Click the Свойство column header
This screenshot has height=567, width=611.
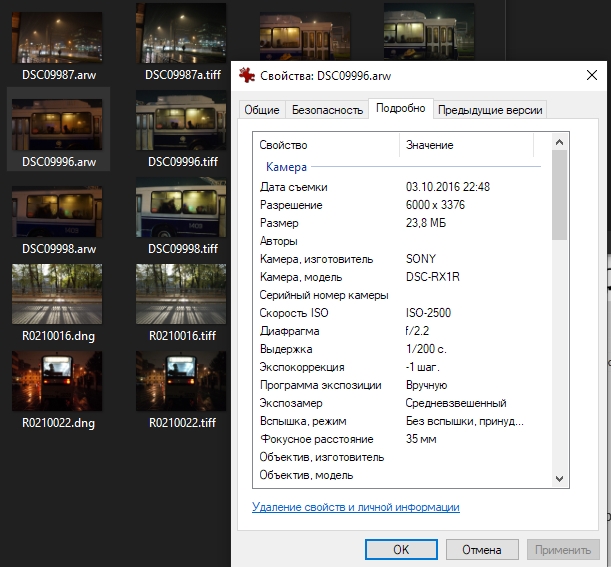(326, 145)
